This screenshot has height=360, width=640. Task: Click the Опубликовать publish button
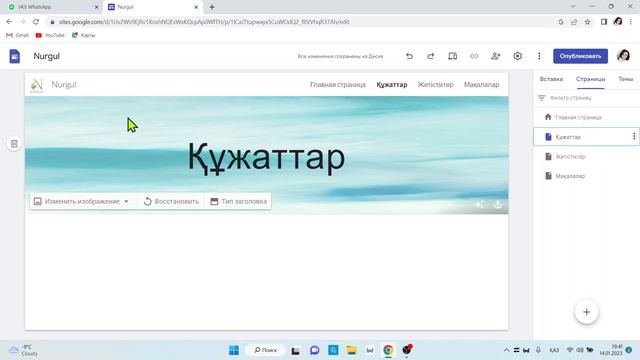click(x=580, y=56)
